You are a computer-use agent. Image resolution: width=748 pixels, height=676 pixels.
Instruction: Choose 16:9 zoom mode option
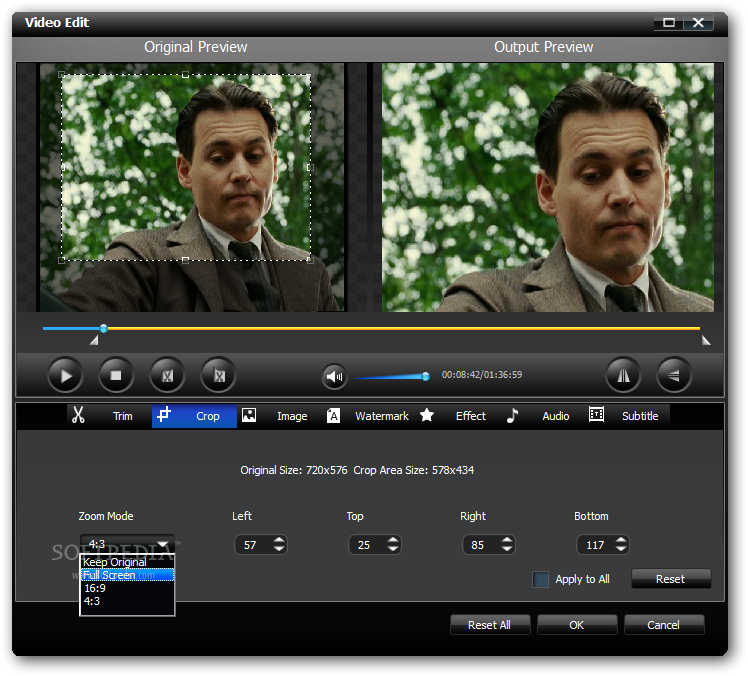coord(127,588)
